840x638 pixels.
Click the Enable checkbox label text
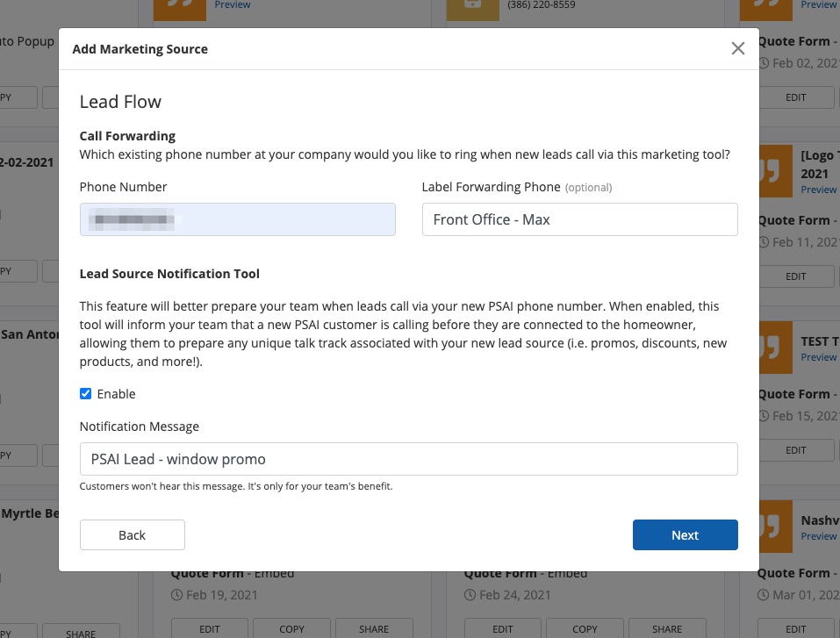116,394
